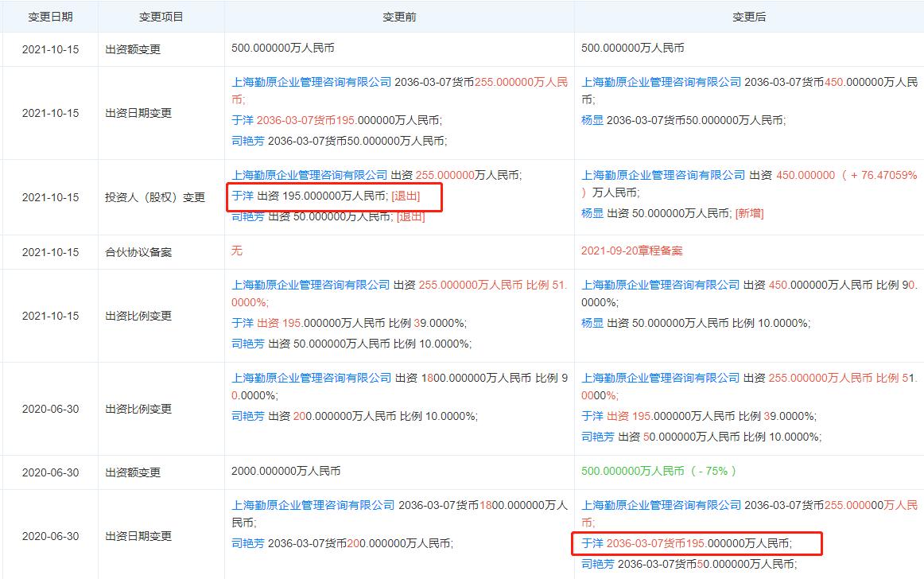Click the red 无 value in 合伙协议备案 row
Screen dimensions: 924x579
pyautogui.click(x=236, y=251)
